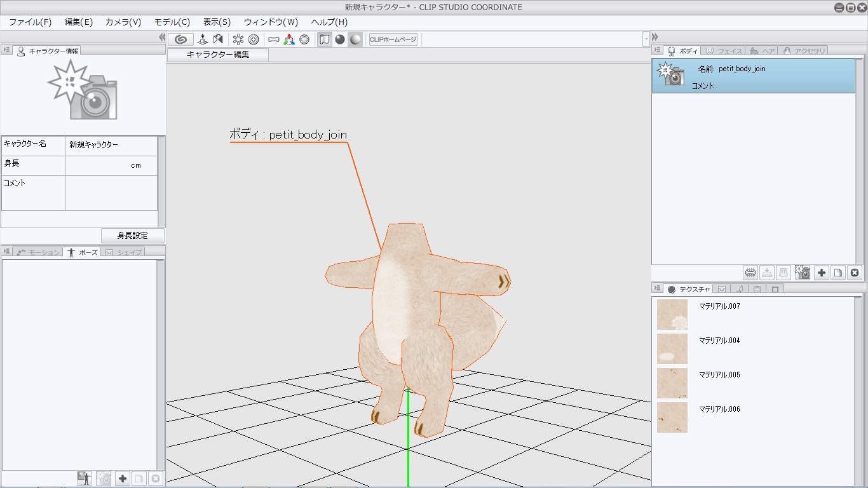The height and width of the screenshot is (488, 868).
Task: Select the マテリアル.005 texture thumbnail
Action: (x=672, y=383)
